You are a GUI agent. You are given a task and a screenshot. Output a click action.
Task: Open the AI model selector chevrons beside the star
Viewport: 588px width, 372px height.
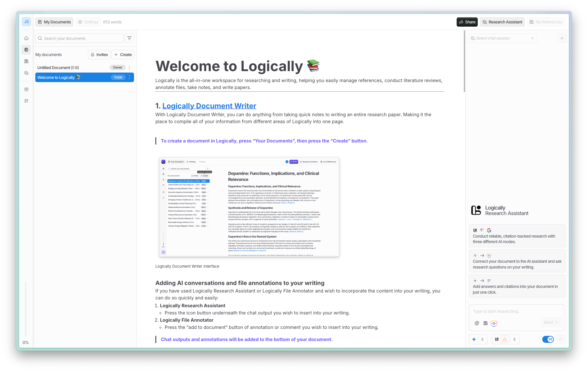click(x=482, y=339)
